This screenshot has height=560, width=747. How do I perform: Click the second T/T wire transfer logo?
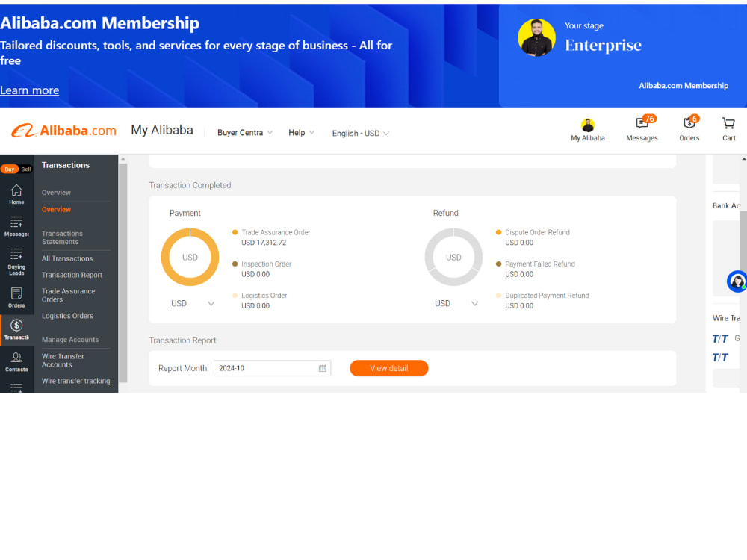pos(720,358)
